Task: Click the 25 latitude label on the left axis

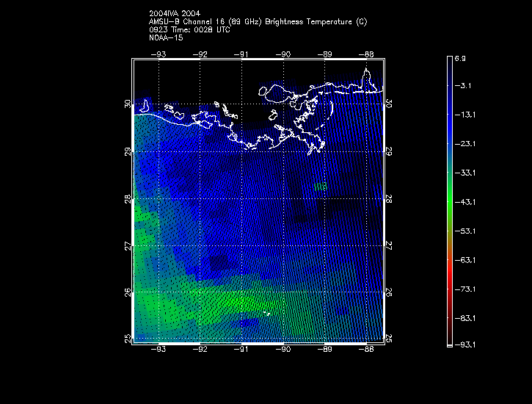Action: point(128,339)
